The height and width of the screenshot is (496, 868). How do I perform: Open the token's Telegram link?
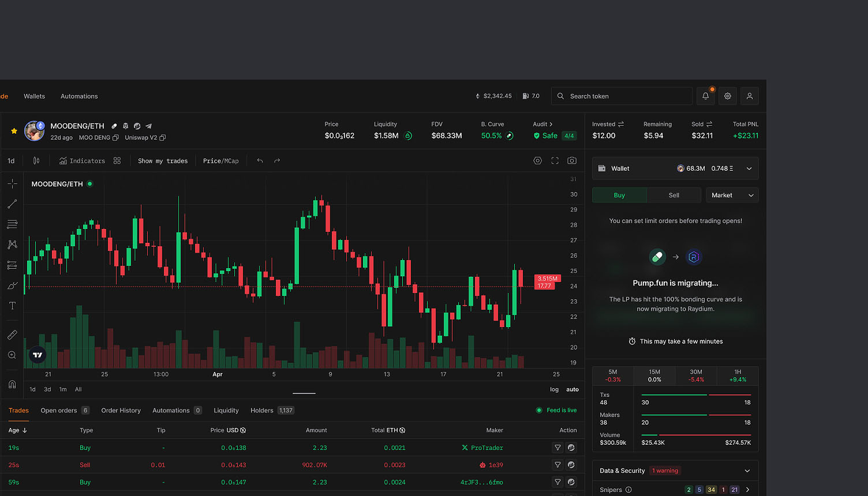click(148, 126)
